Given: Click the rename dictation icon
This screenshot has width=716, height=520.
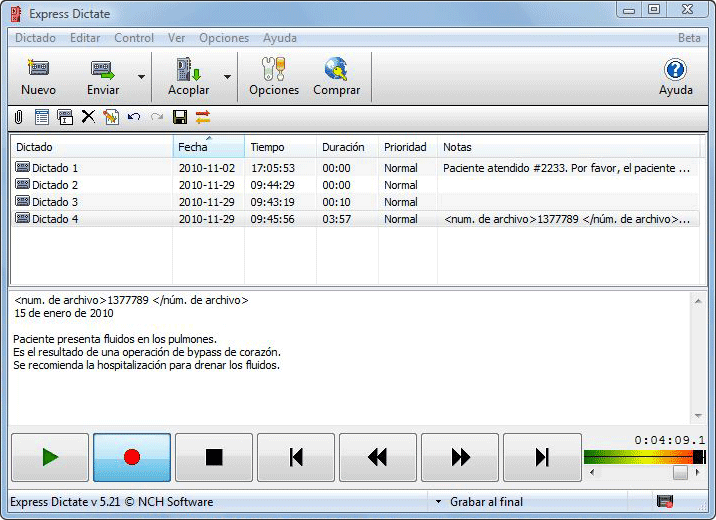Looking at the screenshot, I should (x=65, y=117).
